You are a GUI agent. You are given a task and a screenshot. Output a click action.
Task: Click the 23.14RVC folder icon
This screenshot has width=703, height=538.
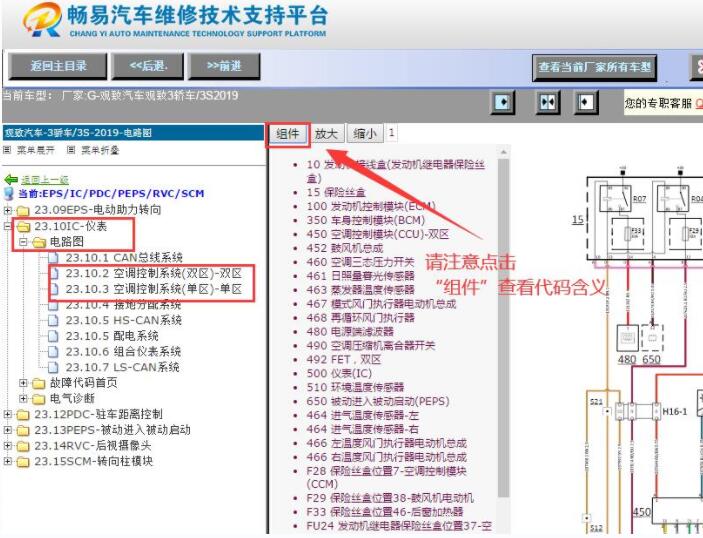coord(23,446)
